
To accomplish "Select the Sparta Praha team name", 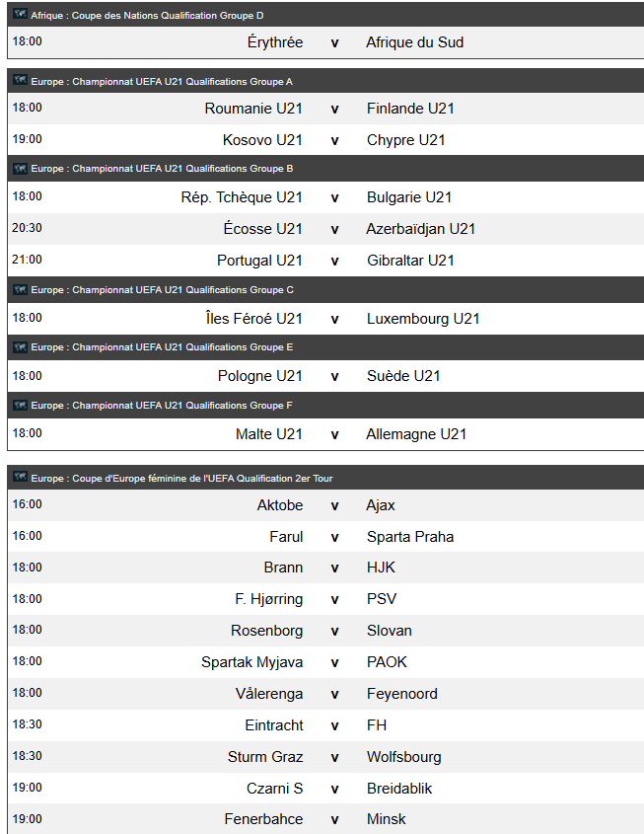I will point(410,537).
